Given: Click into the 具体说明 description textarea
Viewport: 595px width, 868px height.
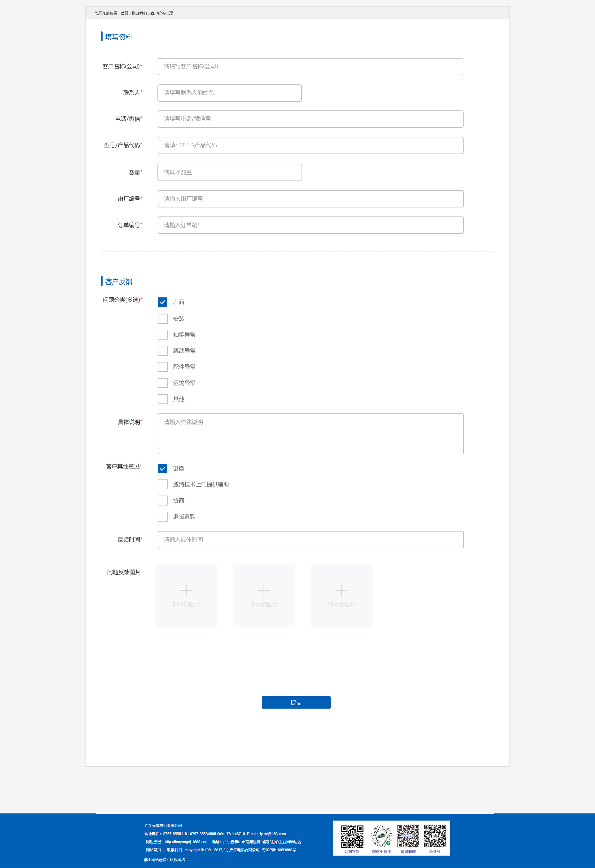Looking at the screenshot, I should pos(310,434).
